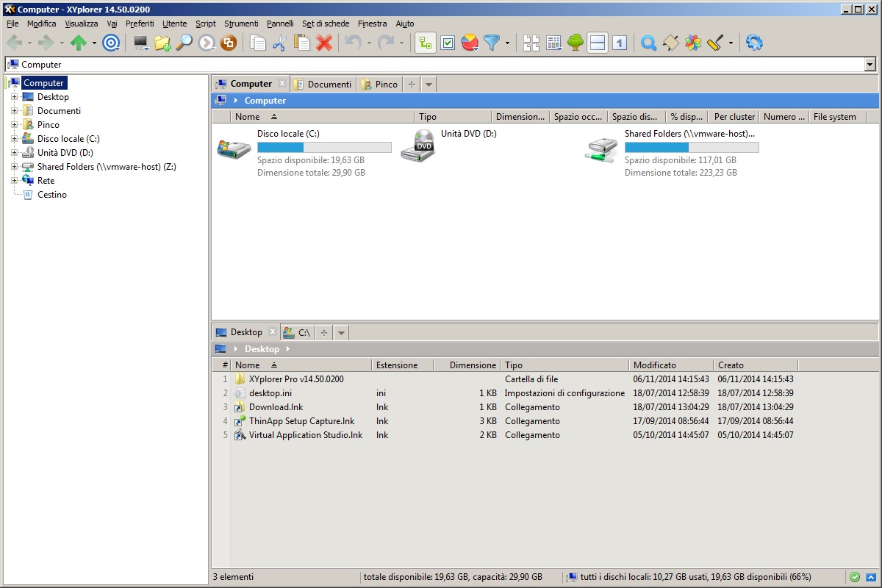Click the Cut scissors icon

(x=279, y=43)
